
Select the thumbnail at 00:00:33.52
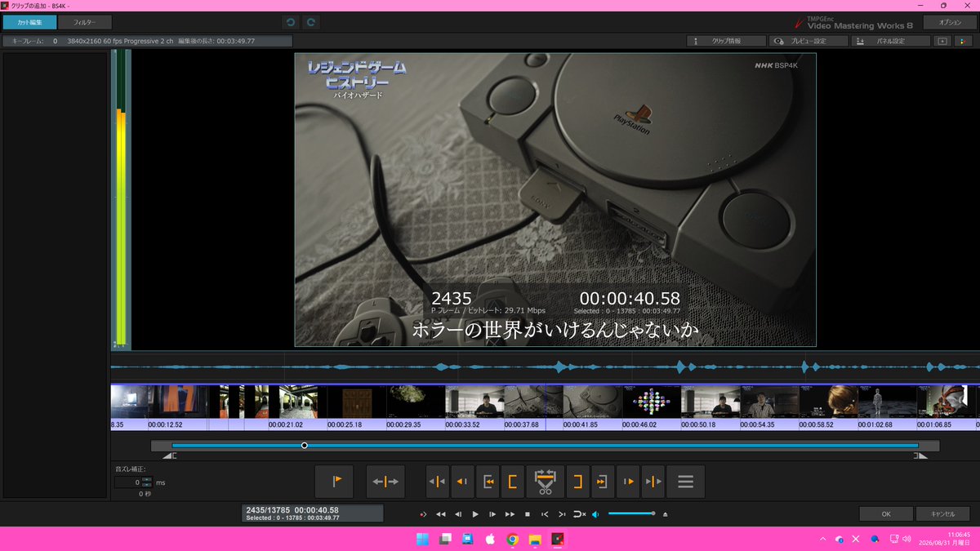point(474,402)
